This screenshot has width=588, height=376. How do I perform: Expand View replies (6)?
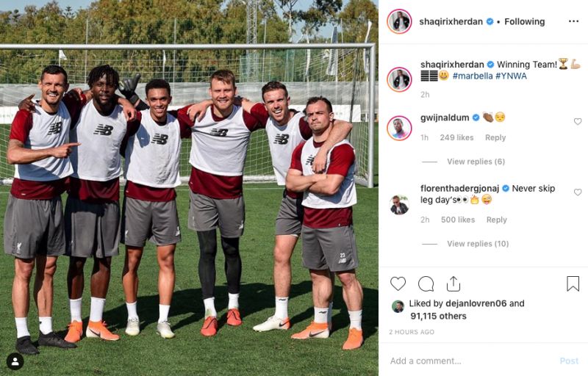coord(476,162)
